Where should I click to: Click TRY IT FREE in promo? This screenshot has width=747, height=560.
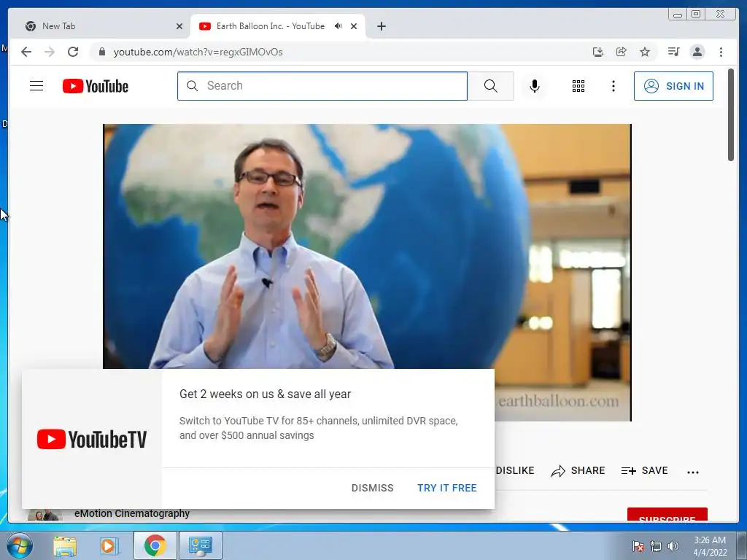click(x=447, y=488)
